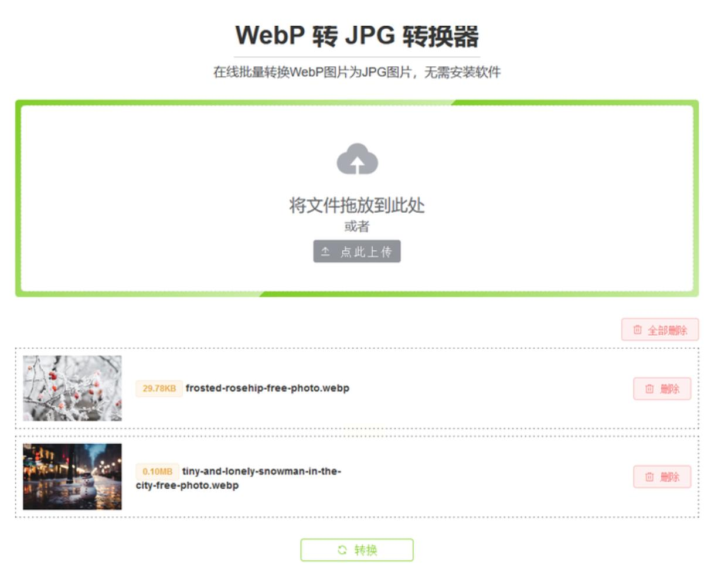The width and height of the screenshot is (728, 575).
Task: Click the WebP 转 JPG 转换器 heading
Action: [x=357, y=36]
